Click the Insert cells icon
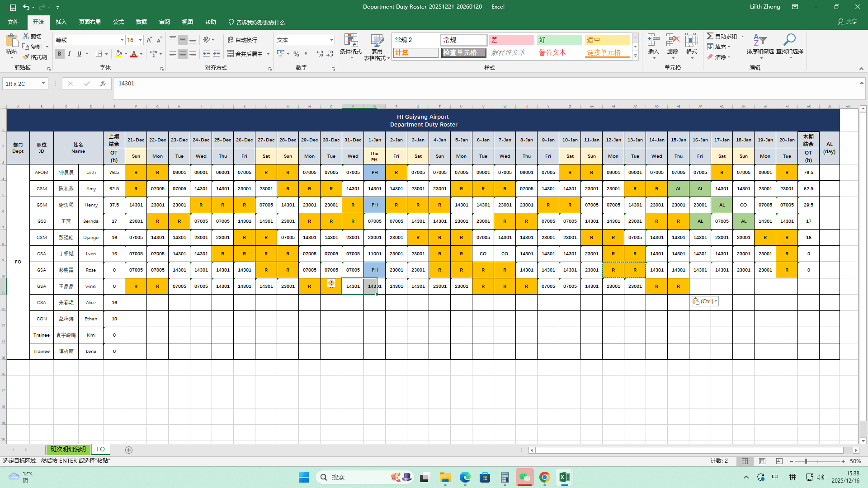Screen dimensions: 868x488 653,40
